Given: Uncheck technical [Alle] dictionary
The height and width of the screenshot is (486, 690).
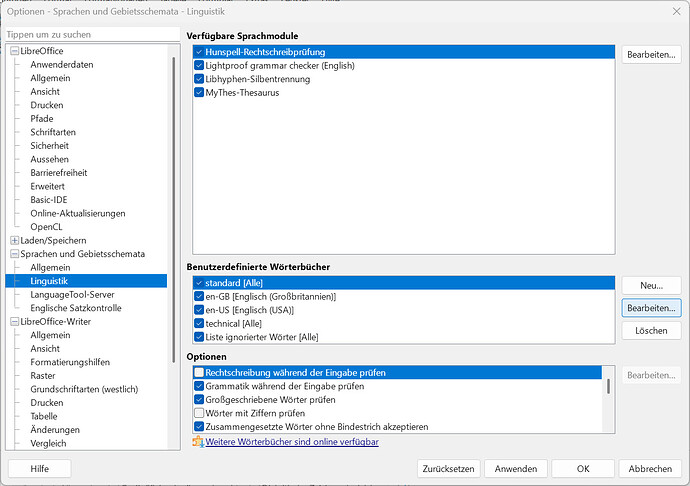Looking at the screenshot, I should (199, 324).
